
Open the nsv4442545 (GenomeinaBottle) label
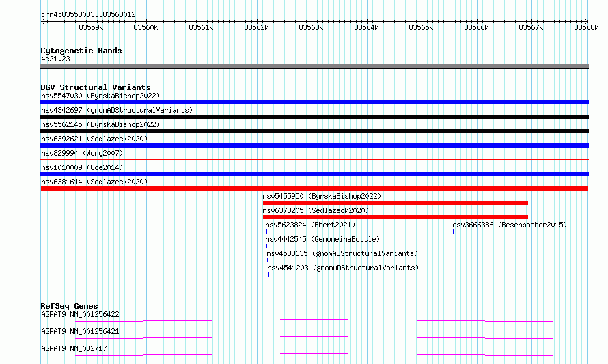click(x=322, y=239)
